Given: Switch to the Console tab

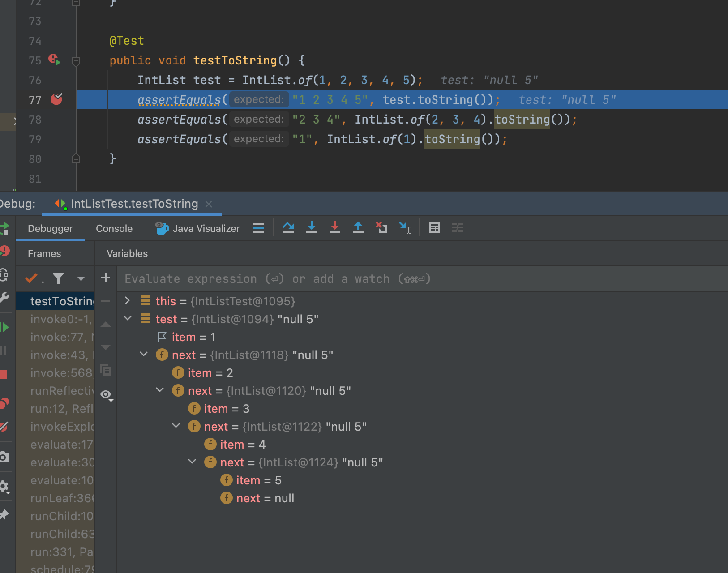Looking at the screenshot, I should [114, 228].
